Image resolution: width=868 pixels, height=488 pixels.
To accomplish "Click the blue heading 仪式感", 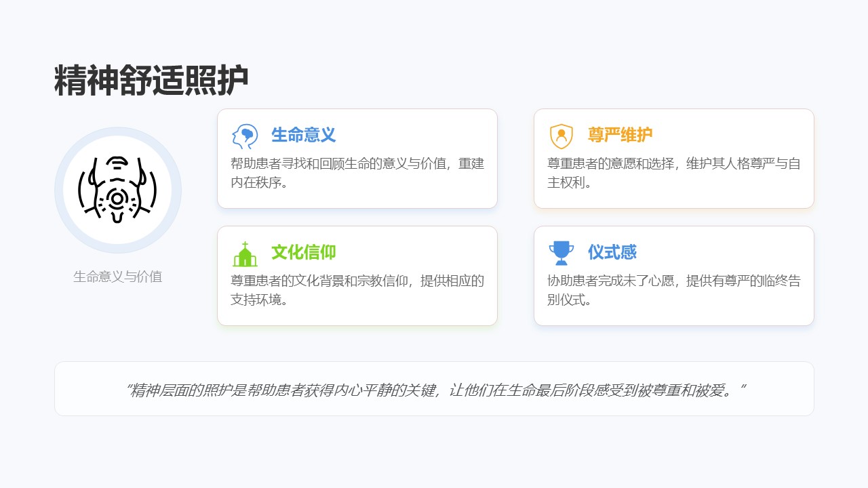I will pyautogui.click(x=612, y=252).
